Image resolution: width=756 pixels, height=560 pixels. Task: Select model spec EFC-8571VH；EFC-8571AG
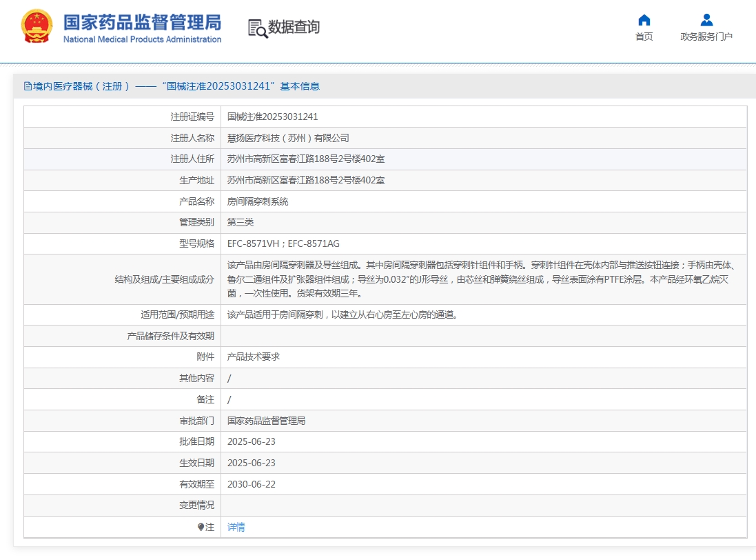pos(283,243)
